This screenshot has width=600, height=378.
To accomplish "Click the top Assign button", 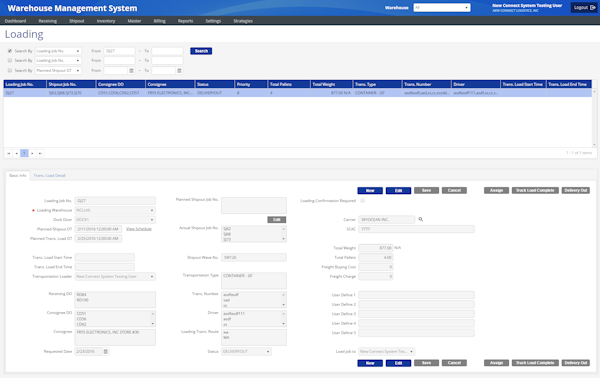I will pos(496,191).
